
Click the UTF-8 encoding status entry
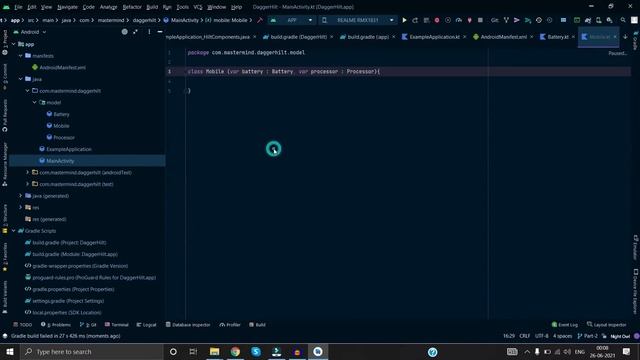(x=542, y=336)
